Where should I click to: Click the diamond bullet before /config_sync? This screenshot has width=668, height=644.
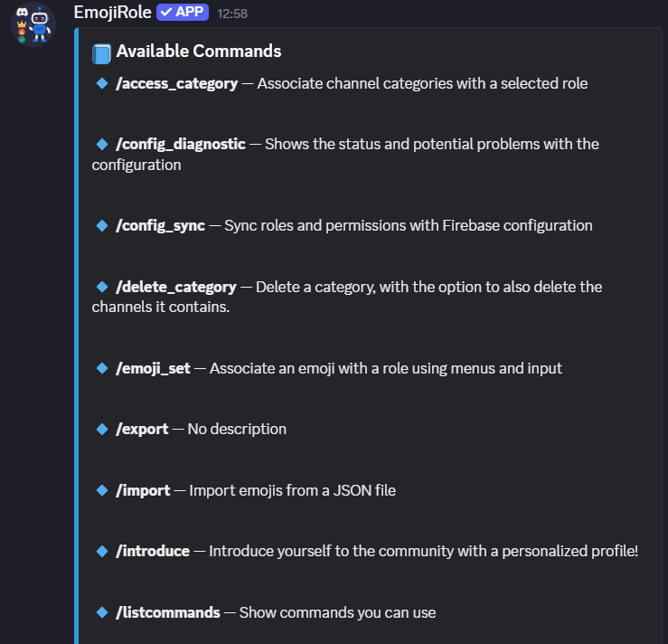click(x=102, y=225)
